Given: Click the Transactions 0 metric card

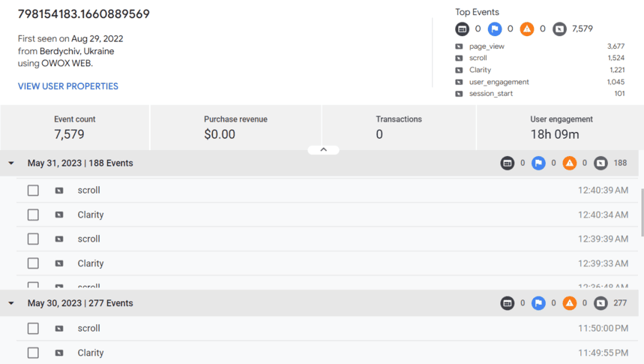Looking at the screenshot, I should [399, 128].
